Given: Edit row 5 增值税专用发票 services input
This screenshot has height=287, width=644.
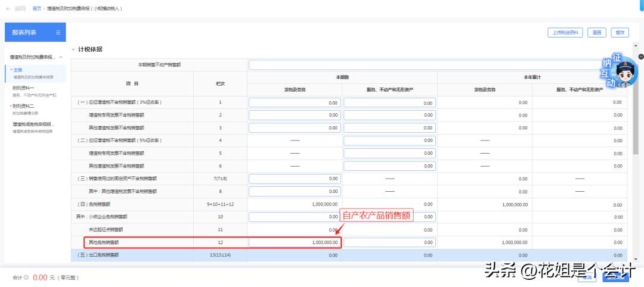Looking at the screenshot, I should click(389, 154).
